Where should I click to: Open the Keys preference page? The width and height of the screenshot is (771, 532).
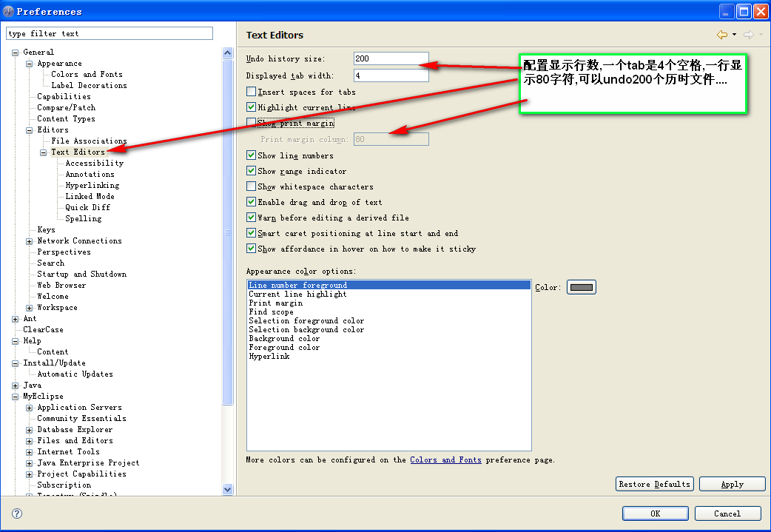pyautogui.click(x=46, y=229)
